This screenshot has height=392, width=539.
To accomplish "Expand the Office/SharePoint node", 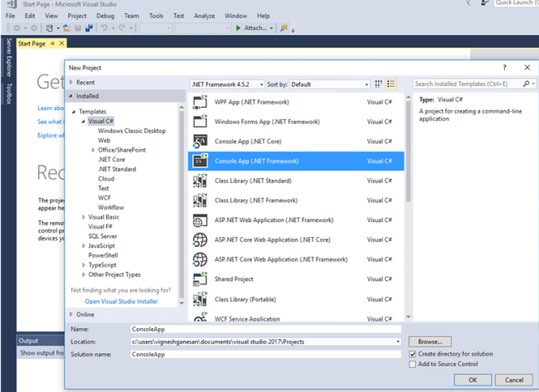I will click(93, 150).
